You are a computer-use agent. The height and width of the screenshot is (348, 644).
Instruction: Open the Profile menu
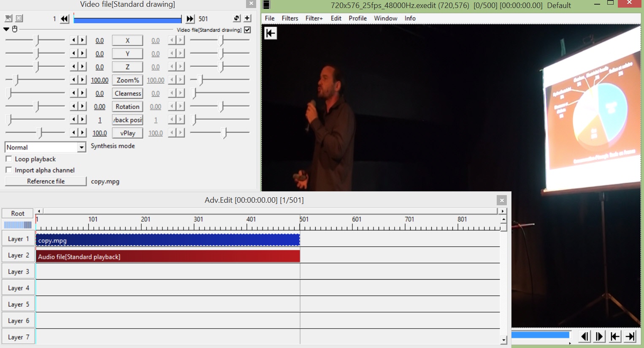[357, 18]
